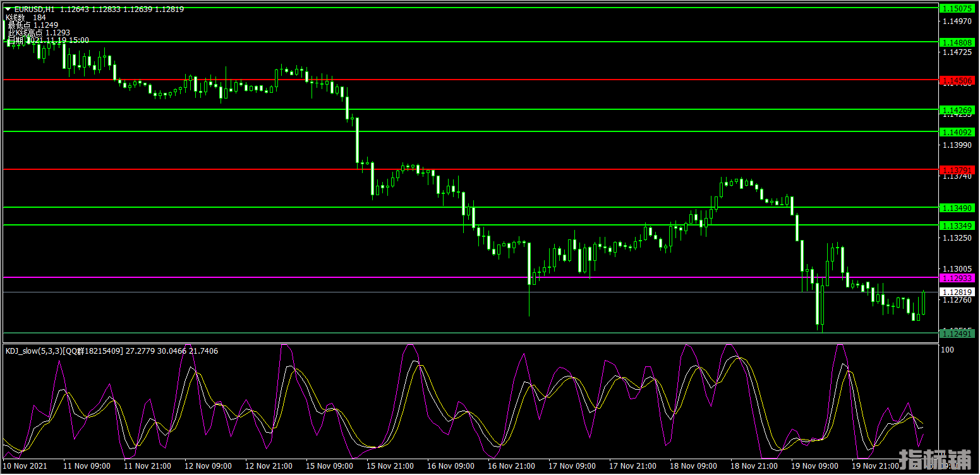
Task: Click the 1.14970 price scale value
Action: click(x=957, y=21)
